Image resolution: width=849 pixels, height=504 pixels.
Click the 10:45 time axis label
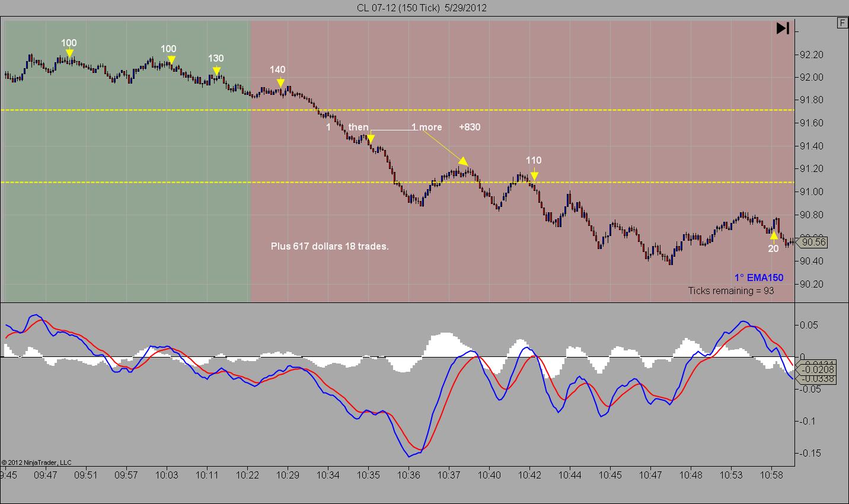tap(610, 475)
